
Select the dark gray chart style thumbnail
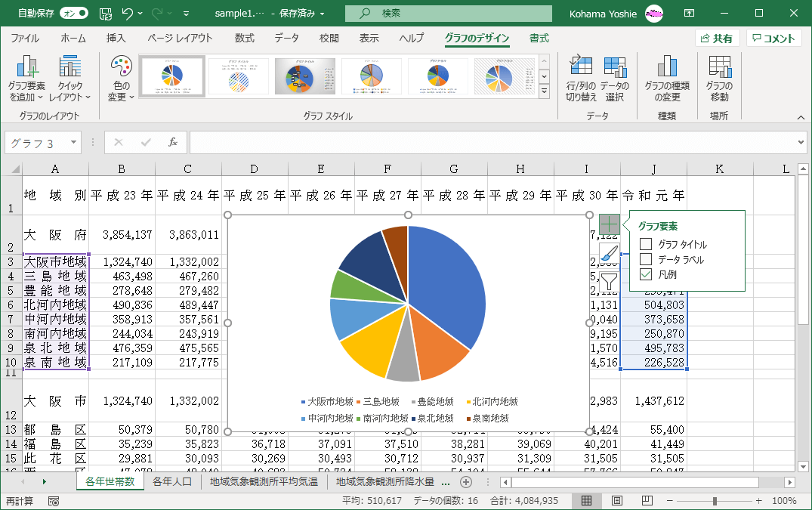click(305, 76)
